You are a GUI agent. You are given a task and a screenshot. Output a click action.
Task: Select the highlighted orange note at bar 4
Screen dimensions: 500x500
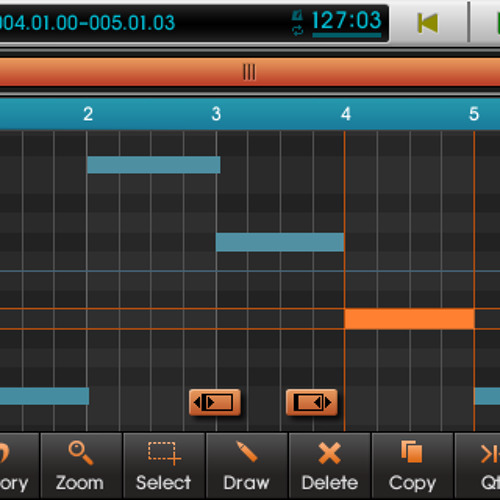coord(410,319)
